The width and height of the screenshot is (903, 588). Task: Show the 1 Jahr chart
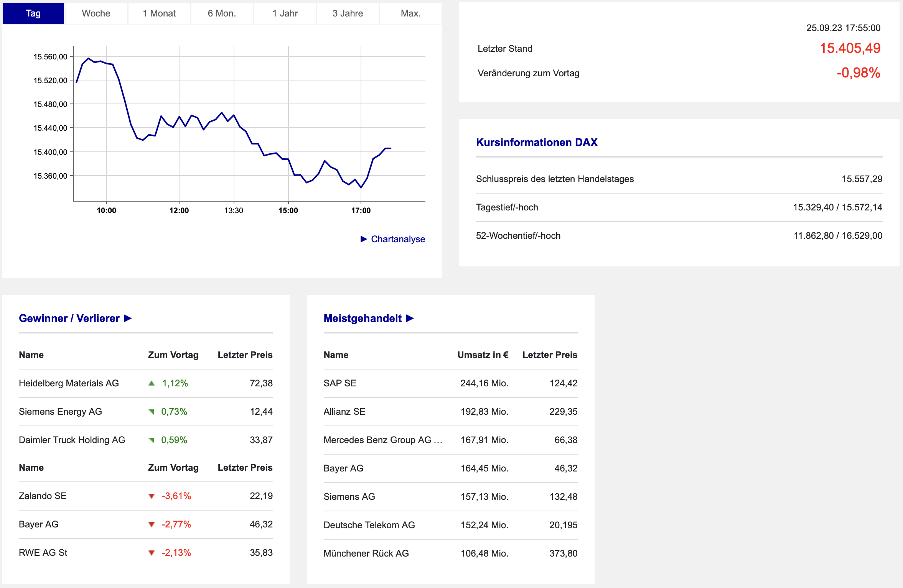[x=285, y=13]
